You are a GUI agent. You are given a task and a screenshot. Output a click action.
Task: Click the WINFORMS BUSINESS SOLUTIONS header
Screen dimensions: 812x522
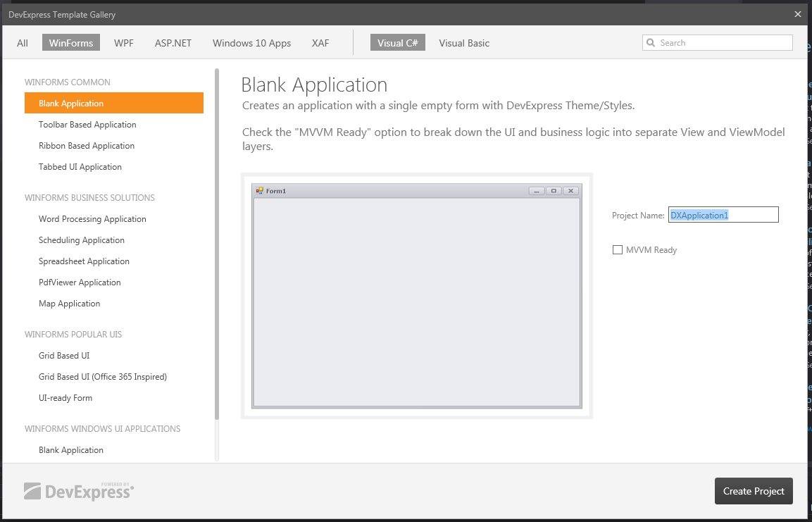pos(89,198)
